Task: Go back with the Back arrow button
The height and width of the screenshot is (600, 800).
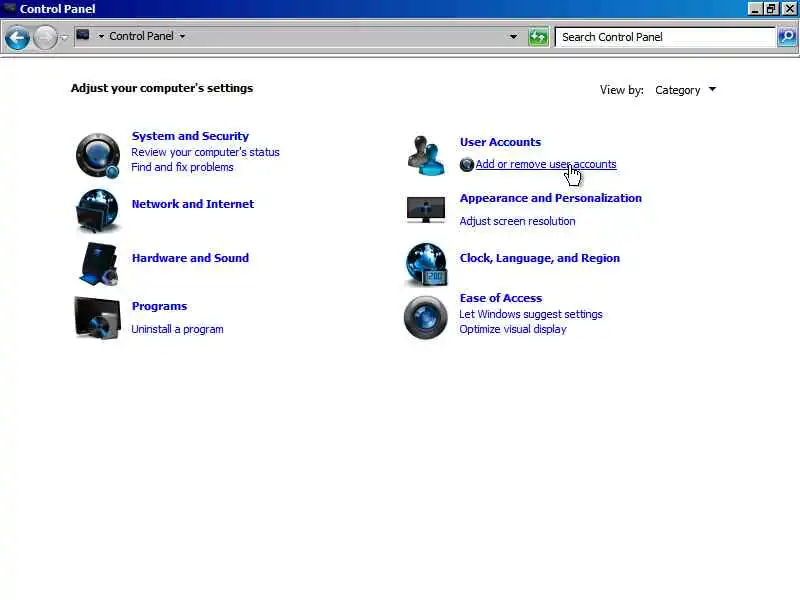Action: click(17, 37)
